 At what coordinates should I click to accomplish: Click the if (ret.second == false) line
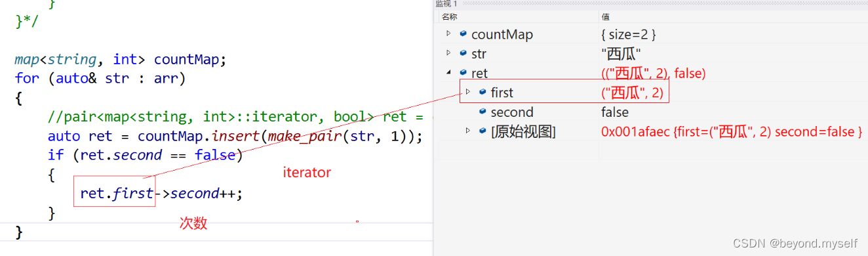(145, 155)
